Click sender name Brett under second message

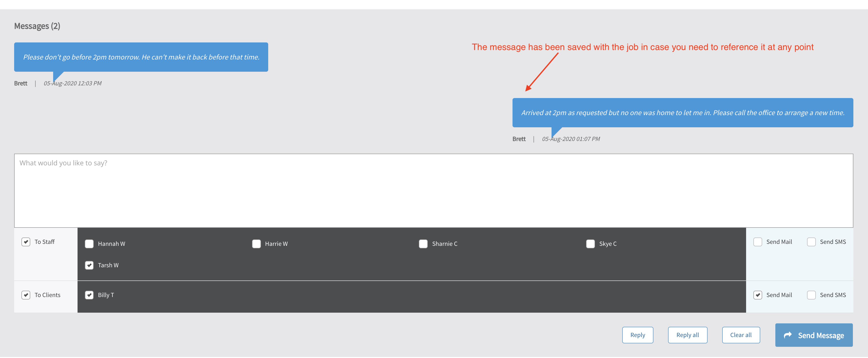(x=519, y=139)
